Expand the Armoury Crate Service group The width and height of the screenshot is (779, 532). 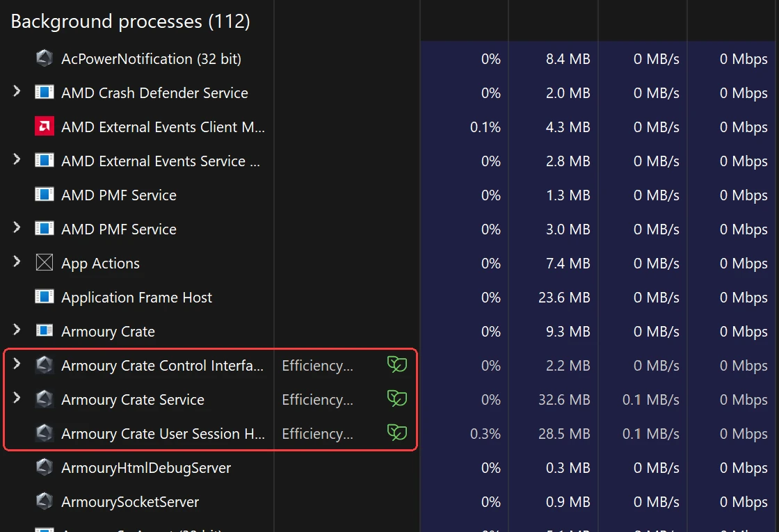17,398
